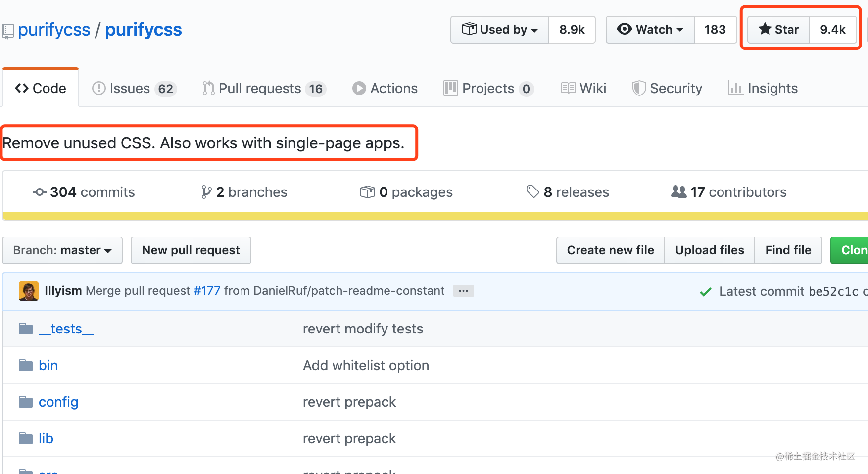View the 304 commits history
The image size is (868, 474).
pyautogui.click(x=84, y=192)
